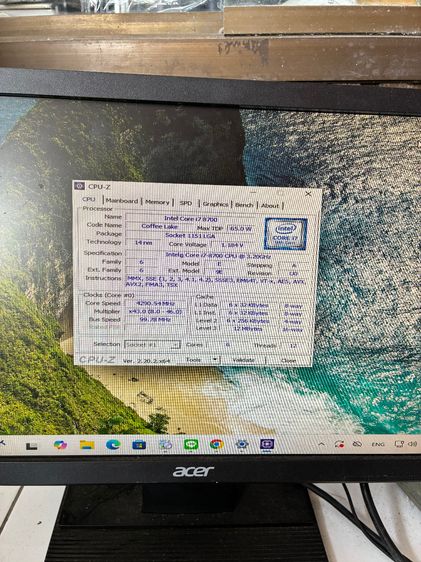The image size is (421, 562).
Task: Open the Bench tab
Action: tap(244, 205)
